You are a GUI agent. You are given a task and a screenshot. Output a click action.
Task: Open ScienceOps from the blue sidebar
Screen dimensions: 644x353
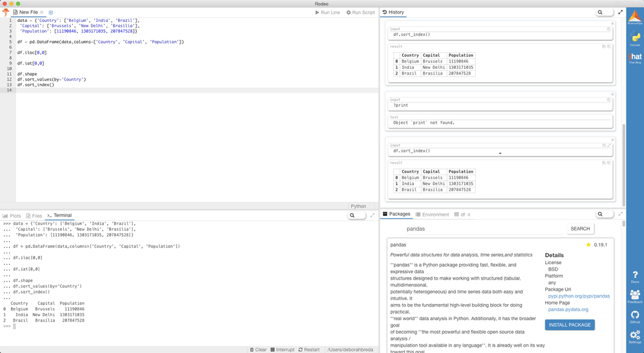tap(635, 17)
